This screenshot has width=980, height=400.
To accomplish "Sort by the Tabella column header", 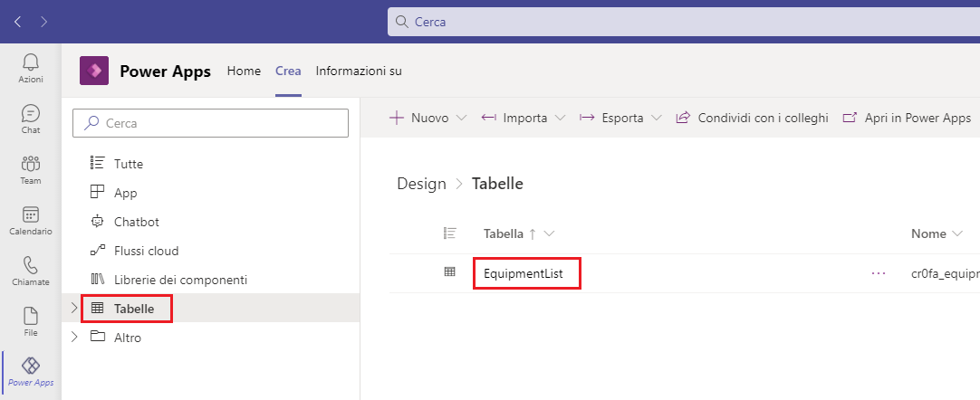I will click(x=504, y=234).
